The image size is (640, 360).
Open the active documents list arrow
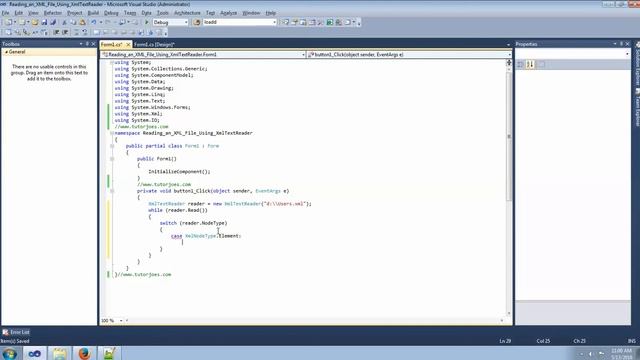tap(508, 44)
